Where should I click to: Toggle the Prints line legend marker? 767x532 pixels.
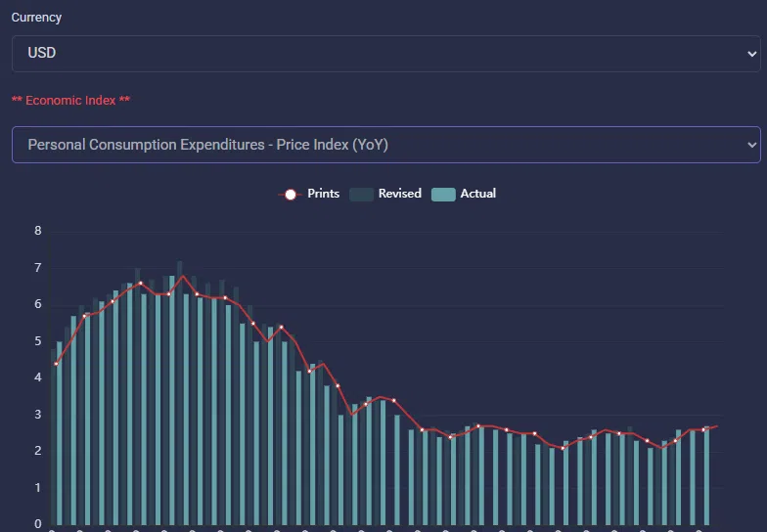pyautogui.click(x=290, y=195)
